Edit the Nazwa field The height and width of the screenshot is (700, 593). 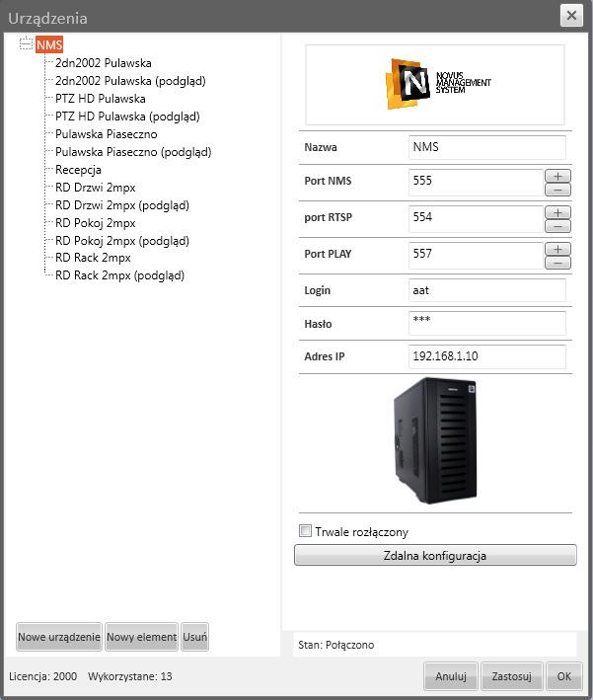486,147
